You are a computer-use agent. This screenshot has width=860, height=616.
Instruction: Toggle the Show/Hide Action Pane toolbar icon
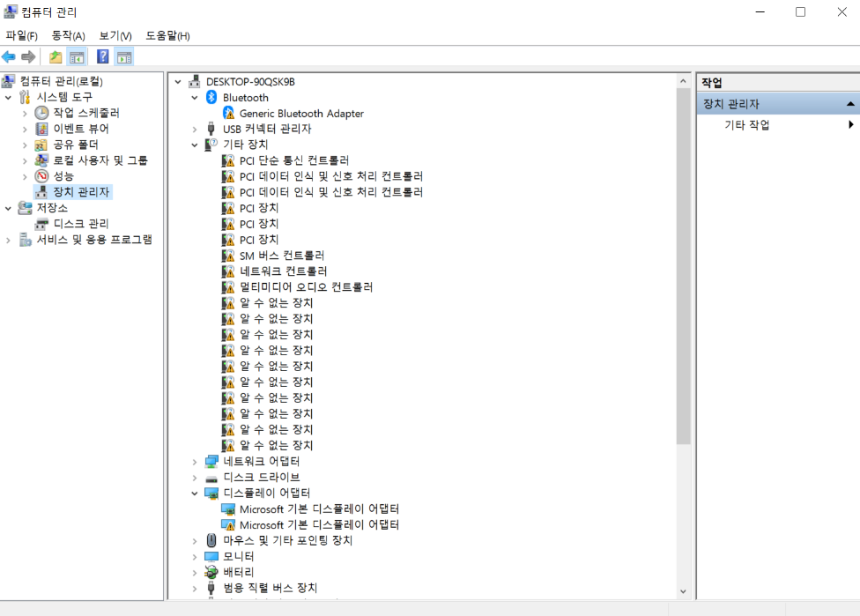click(124, 56)
